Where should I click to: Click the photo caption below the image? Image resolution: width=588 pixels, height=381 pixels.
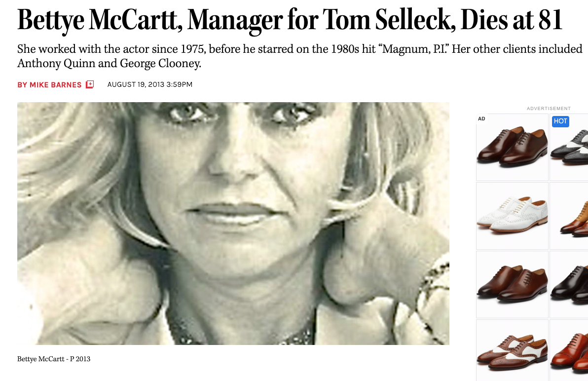54,359
